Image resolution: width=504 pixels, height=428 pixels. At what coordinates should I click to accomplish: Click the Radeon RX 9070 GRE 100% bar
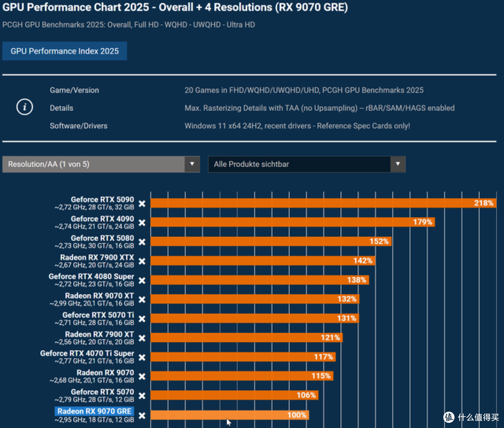[230, 415]
